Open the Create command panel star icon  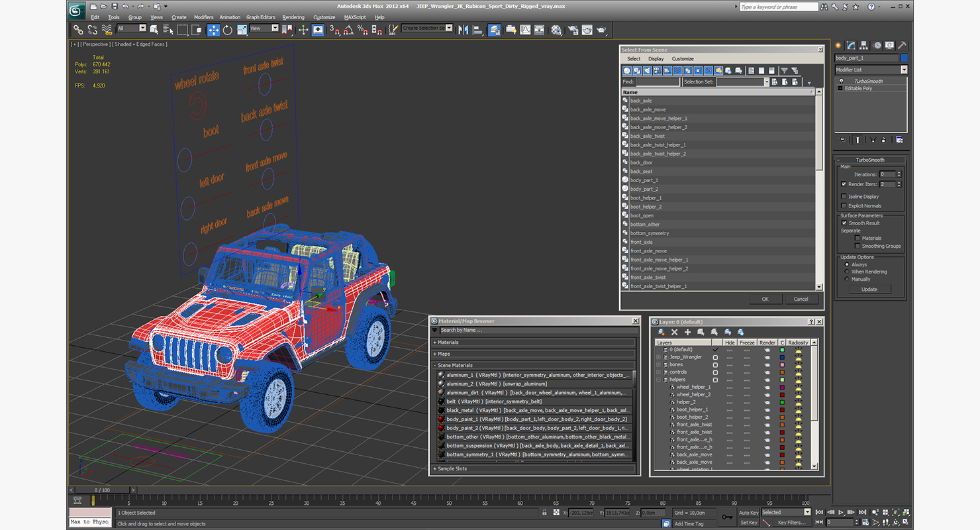coord(838,46)
